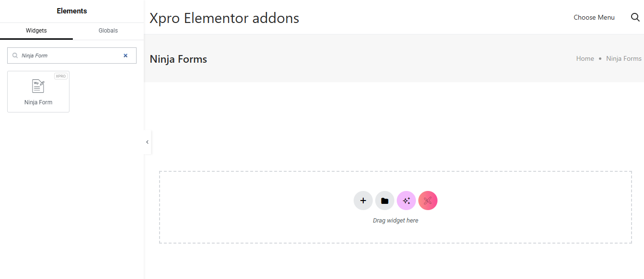Open the Xpro templates pink button
Viewport: 644px width, 279px height.
click(x=428, y=201)
